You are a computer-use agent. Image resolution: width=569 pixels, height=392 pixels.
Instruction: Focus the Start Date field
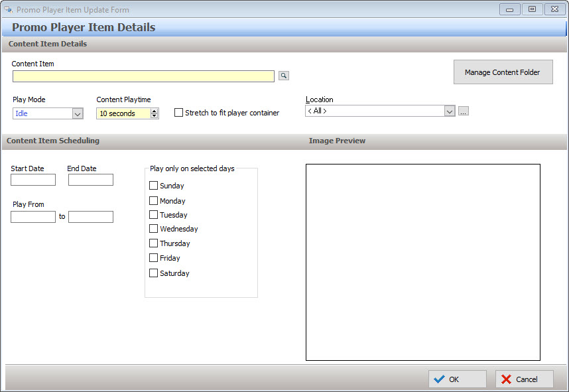(x=33, y=180)
